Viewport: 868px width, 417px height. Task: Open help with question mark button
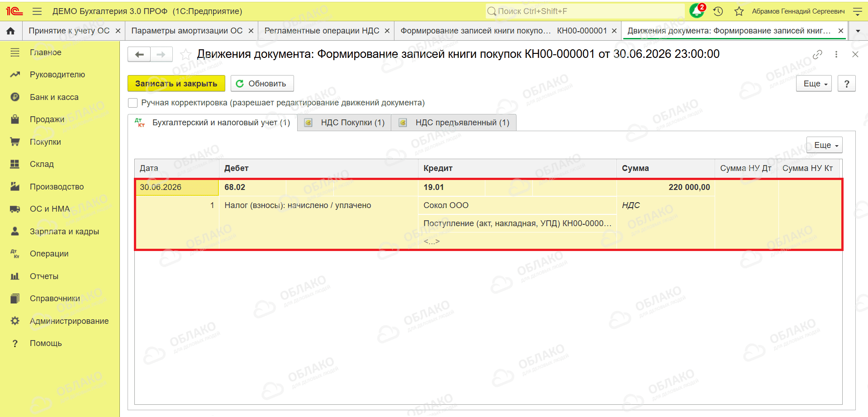tap(847, 84)
